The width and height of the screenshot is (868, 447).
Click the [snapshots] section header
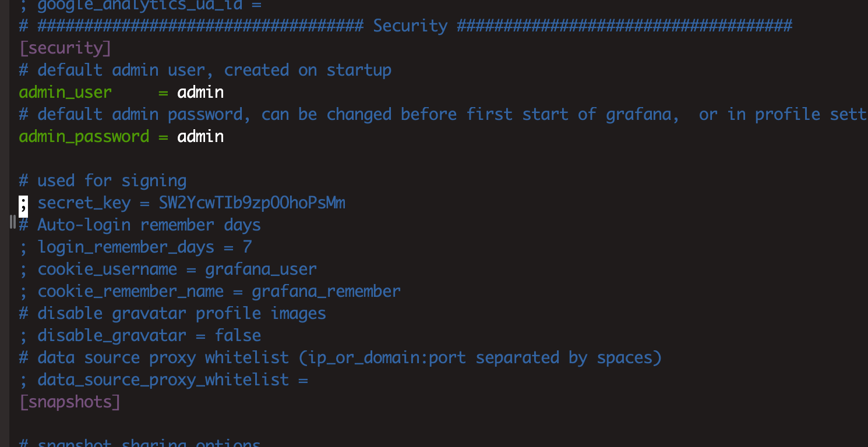click(69, 402)
